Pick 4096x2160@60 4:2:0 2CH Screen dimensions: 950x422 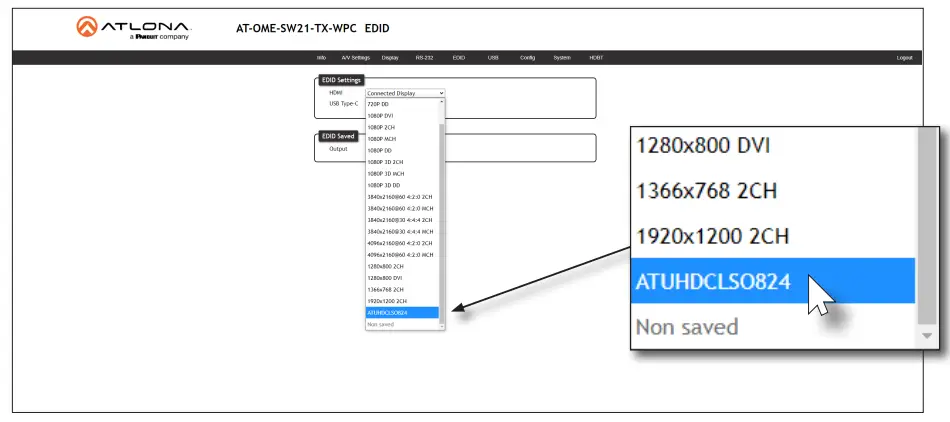point(402,243)
